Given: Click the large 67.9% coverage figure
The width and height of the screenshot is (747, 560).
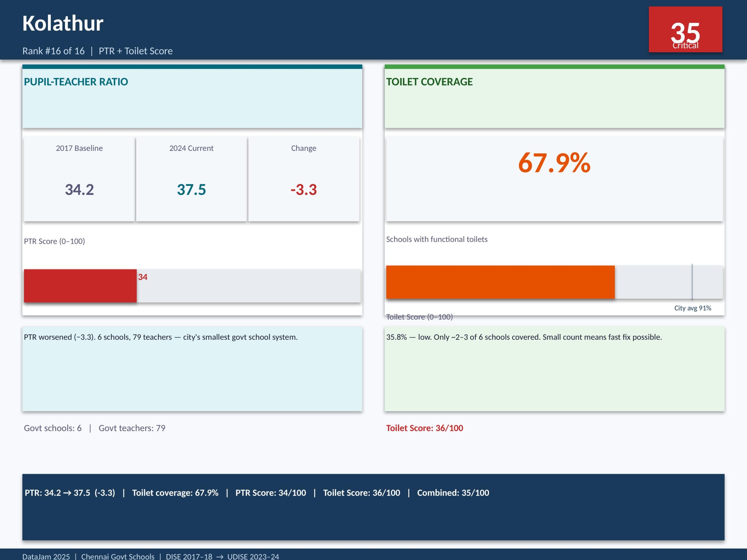Looking at the screenshot, I should (x=554, y=163).
